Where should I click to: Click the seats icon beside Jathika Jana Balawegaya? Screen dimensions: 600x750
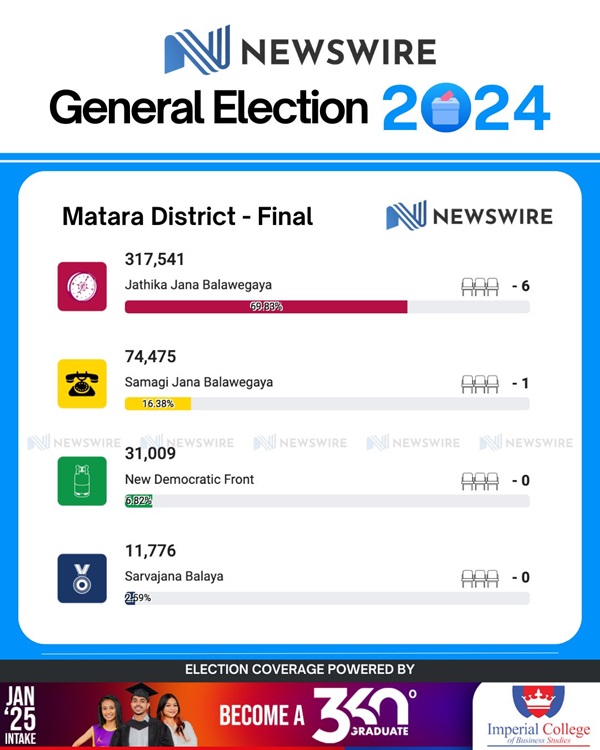480,287
